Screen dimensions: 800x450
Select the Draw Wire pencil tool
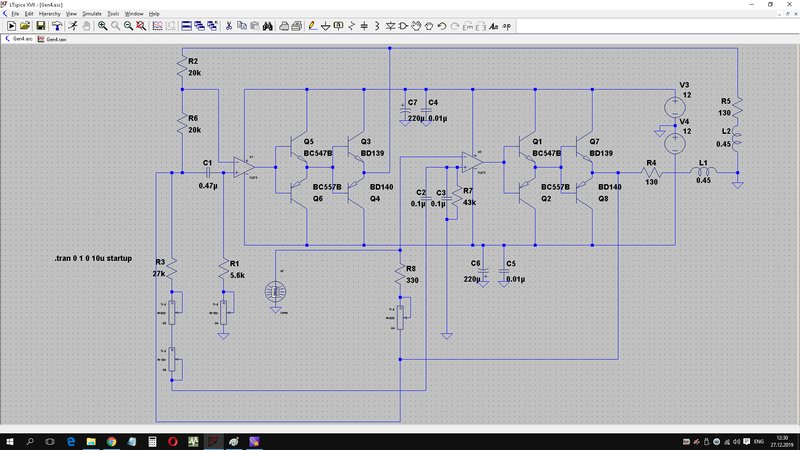point(313,26)
